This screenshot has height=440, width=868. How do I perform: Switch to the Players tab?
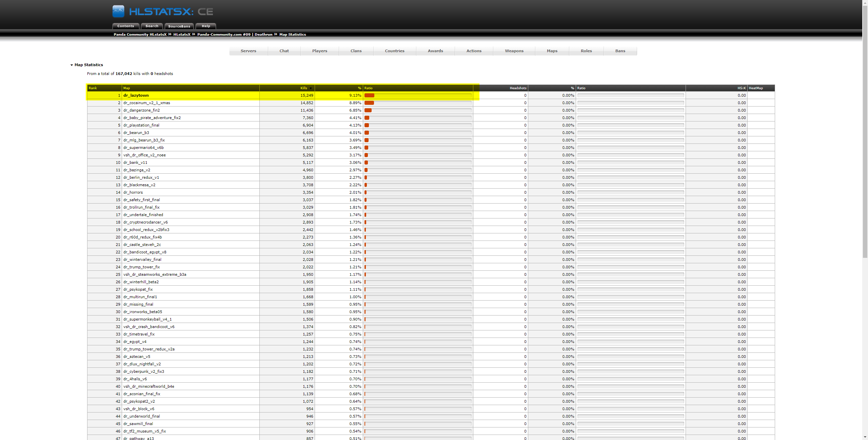tap(320, 51)
